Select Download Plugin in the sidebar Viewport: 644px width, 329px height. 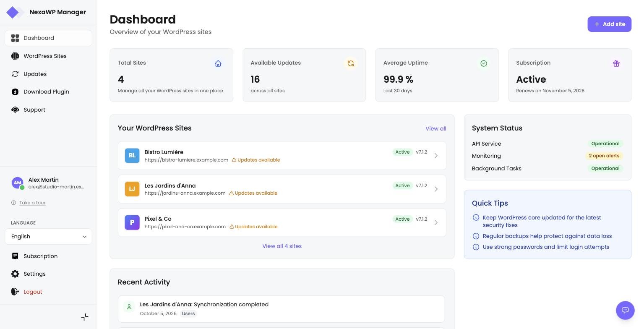tap(49, 92)
